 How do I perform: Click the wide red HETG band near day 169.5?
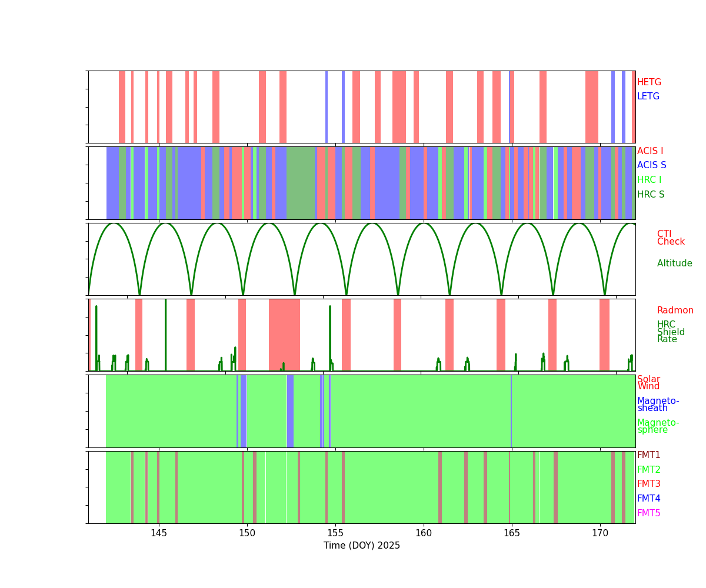tap(592, 107)
